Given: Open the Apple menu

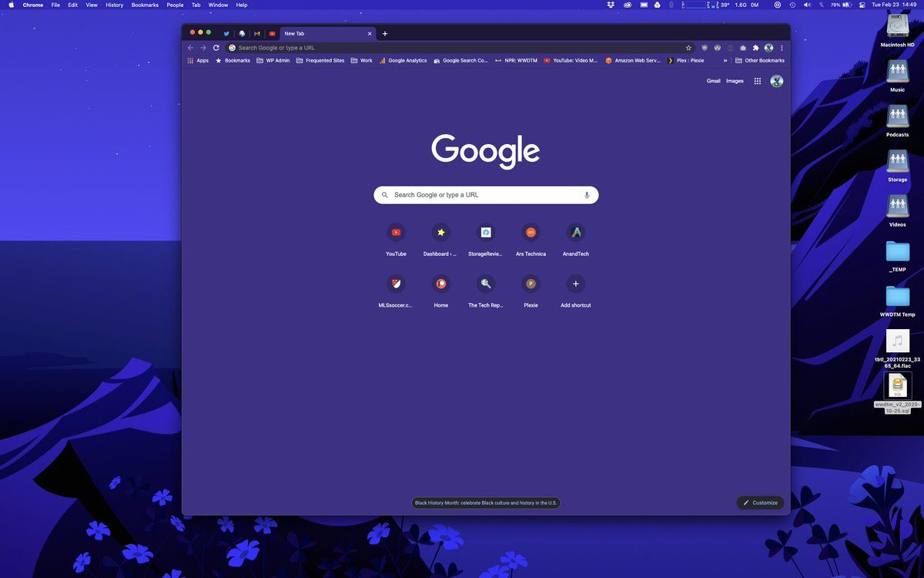Looking at the screenshot, I should point(11,5).
